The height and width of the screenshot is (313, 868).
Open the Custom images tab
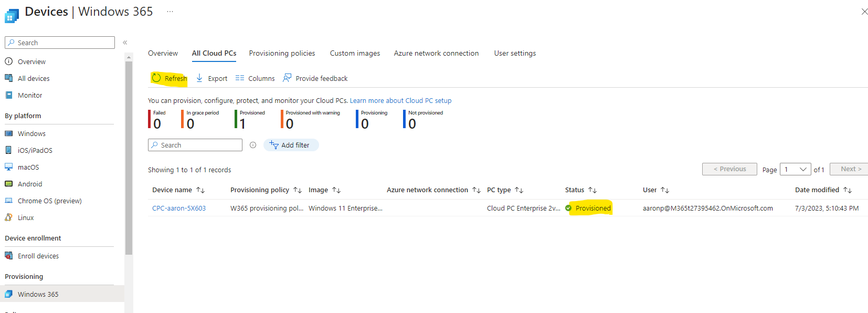coord(355,53)
